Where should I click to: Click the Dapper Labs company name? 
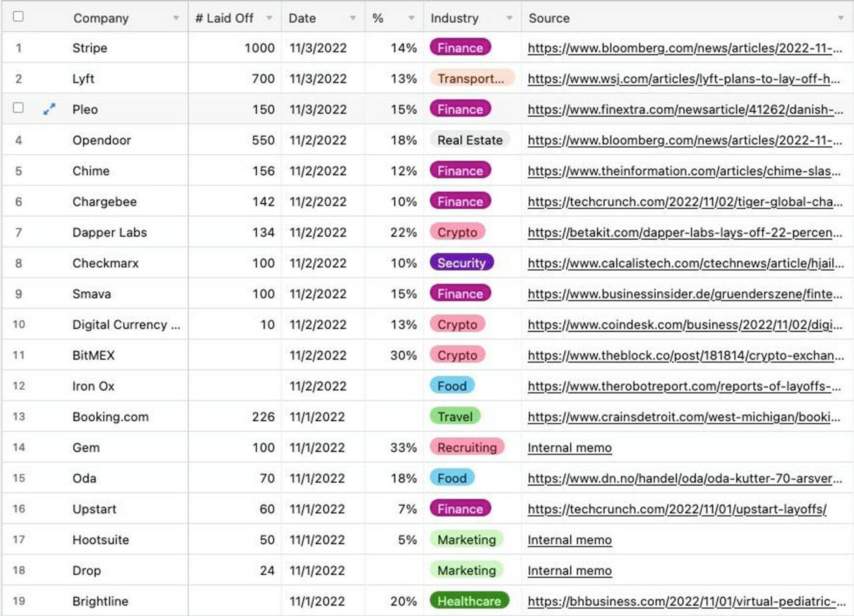click(110, 232)
